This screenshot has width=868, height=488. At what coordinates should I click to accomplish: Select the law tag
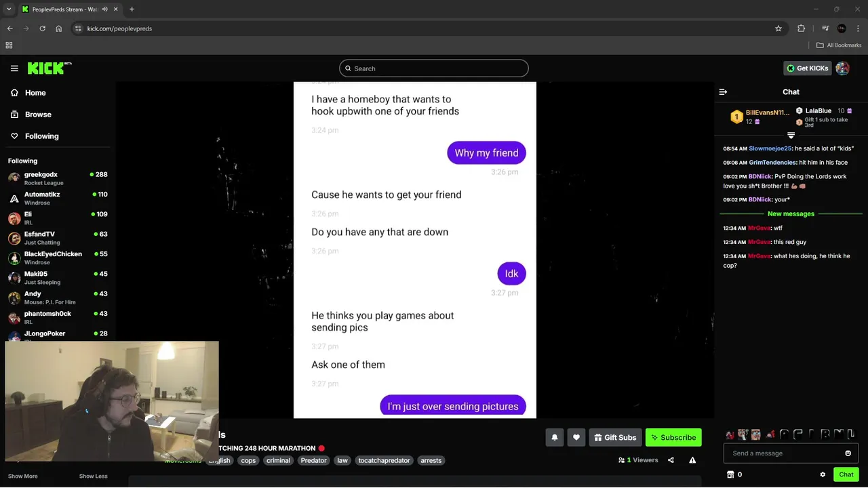(342, 460)
